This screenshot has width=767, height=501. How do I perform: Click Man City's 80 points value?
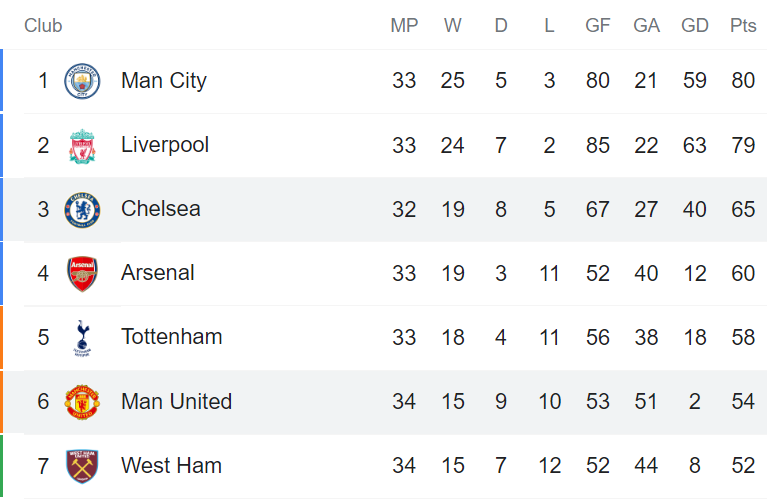pyautogui.click(x=743, y=81)
